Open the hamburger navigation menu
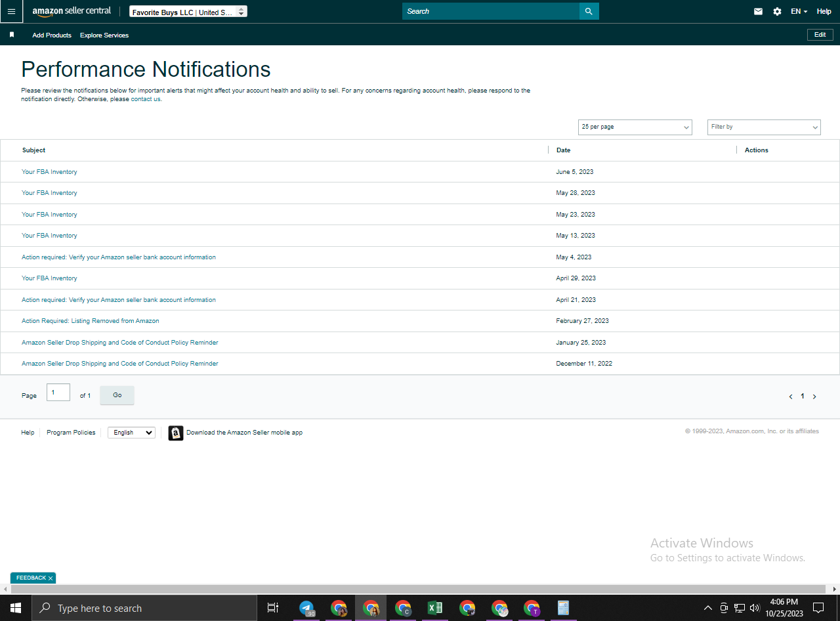This screenshot has height=621, width=840. click(x=11, y=11)
